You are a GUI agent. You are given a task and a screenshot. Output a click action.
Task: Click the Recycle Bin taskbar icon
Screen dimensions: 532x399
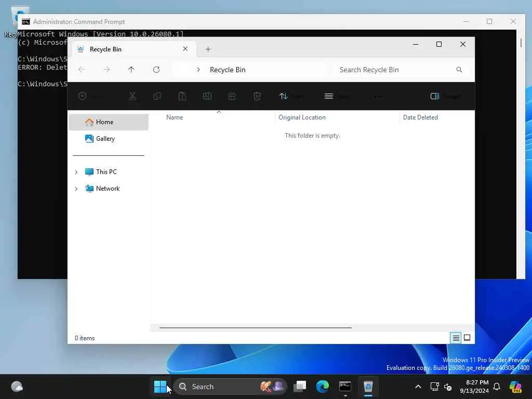click(x=368, y=387)
